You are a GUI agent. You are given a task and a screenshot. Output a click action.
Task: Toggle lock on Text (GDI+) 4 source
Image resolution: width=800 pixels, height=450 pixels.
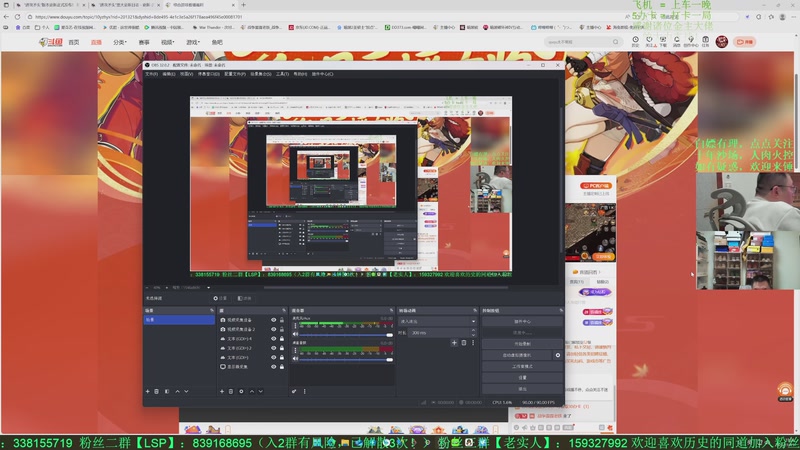coord(282,339)
